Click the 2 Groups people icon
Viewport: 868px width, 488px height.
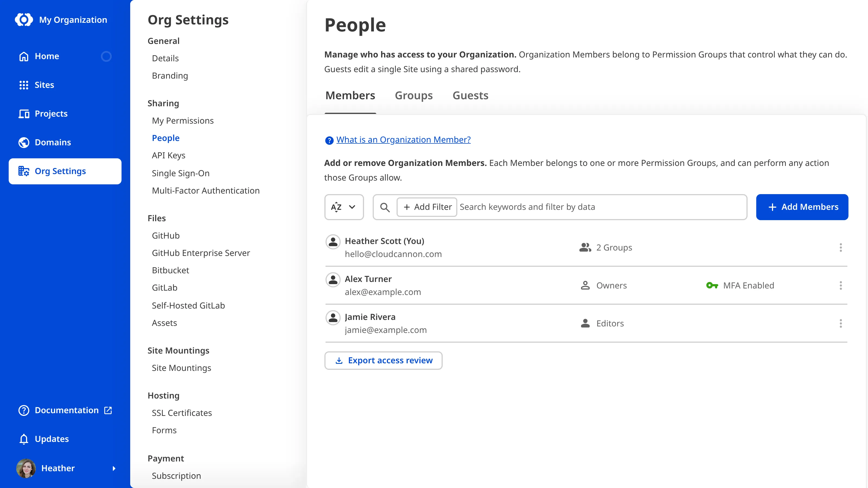pyautogui.click(x=585, y=248)
